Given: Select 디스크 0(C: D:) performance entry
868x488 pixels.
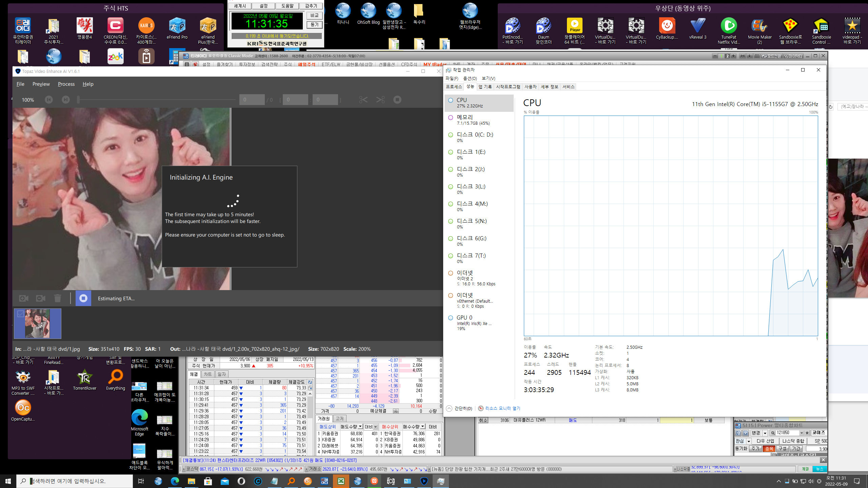Looking at the screenshot, I should tap(479, 137).
